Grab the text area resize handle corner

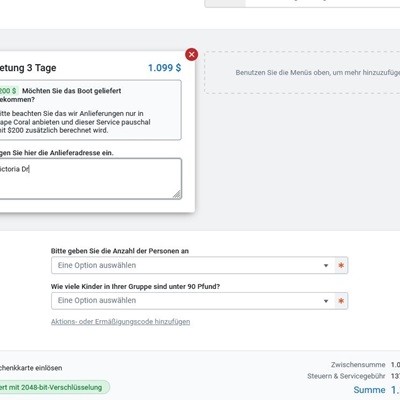coord(177,194)
